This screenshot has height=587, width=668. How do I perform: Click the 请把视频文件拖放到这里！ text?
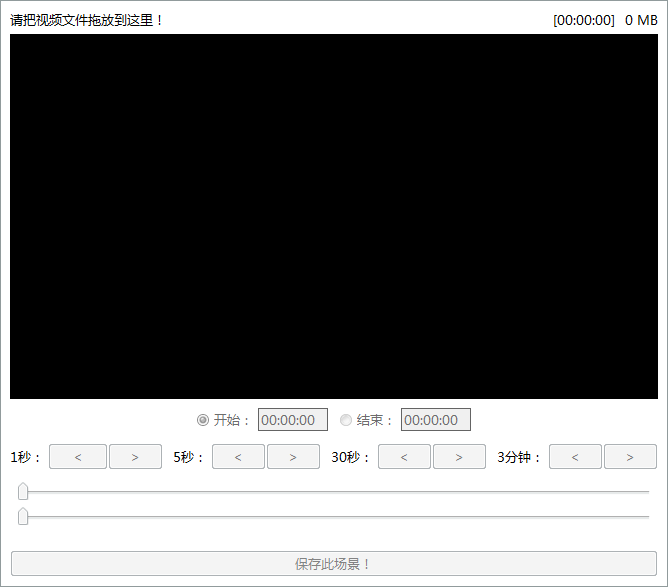[86, 20]
